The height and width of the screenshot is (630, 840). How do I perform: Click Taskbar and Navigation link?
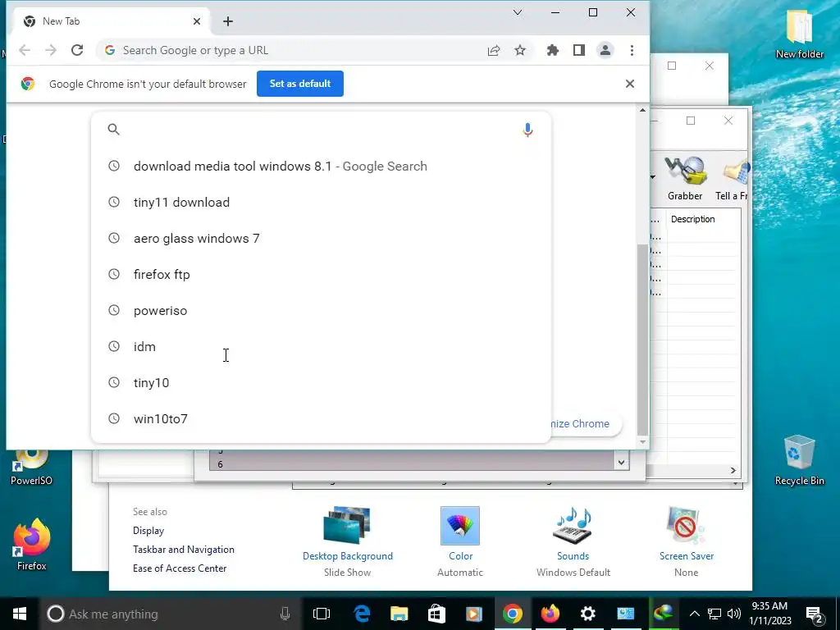[183, 550]
